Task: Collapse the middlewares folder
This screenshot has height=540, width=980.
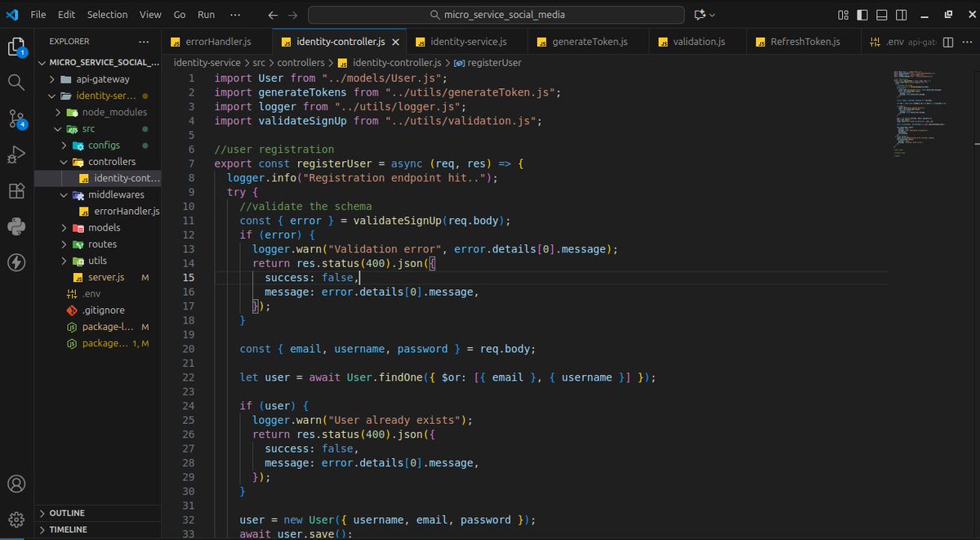Action: pyautogui.click(x=116, y=194)
